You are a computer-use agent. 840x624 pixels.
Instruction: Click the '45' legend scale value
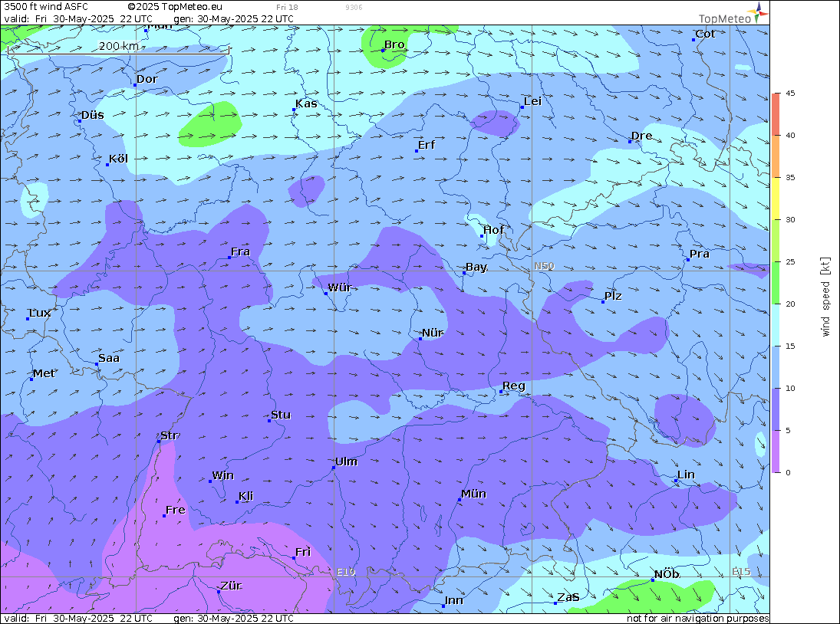pos(790,93)
